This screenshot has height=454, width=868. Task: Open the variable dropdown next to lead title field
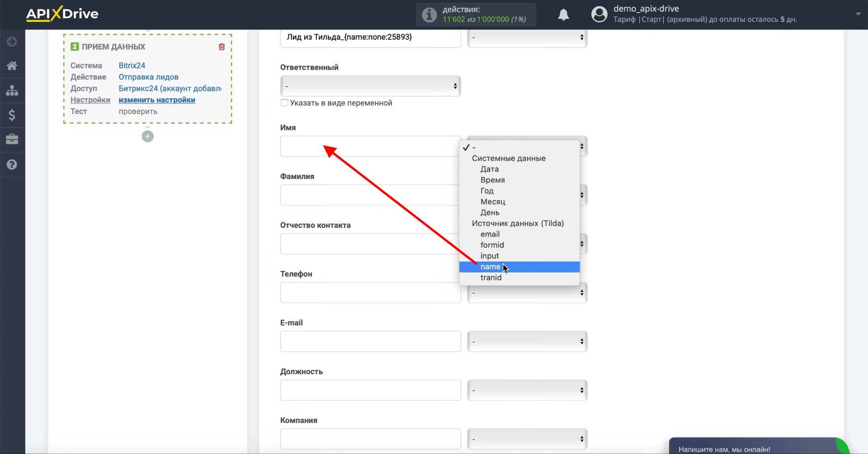pos(527,37)
